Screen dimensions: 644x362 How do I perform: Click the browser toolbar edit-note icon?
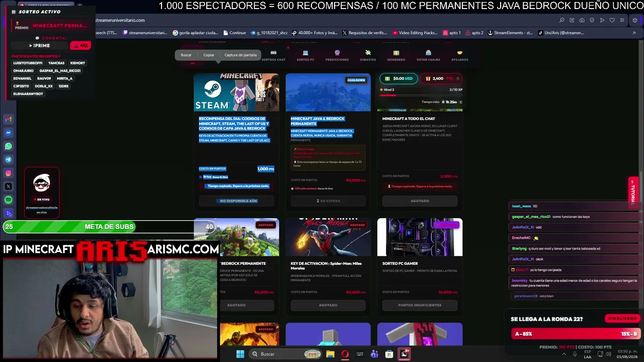point(572,20)
